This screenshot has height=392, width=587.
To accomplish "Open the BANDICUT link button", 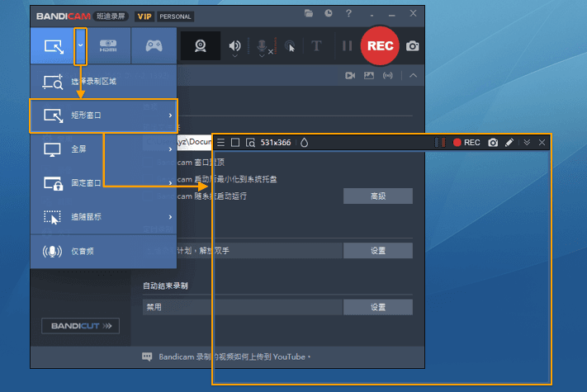I will 80,326.
